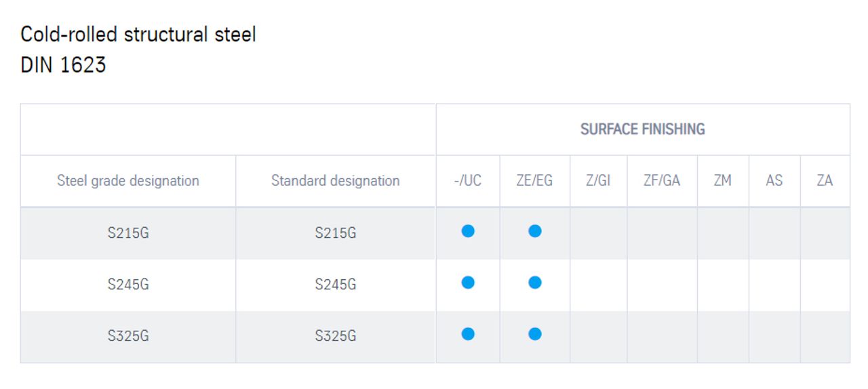Select the Z/GI column header
This screenshot has width=868, height=389.
click(x=598, y=181)
